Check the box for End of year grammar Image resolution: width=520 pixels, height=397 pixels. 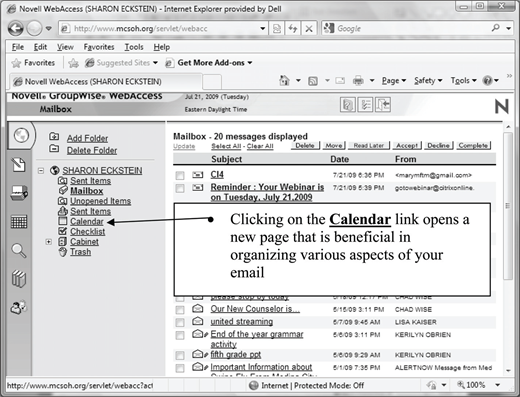pyautogui.click(x=180, y=335)
